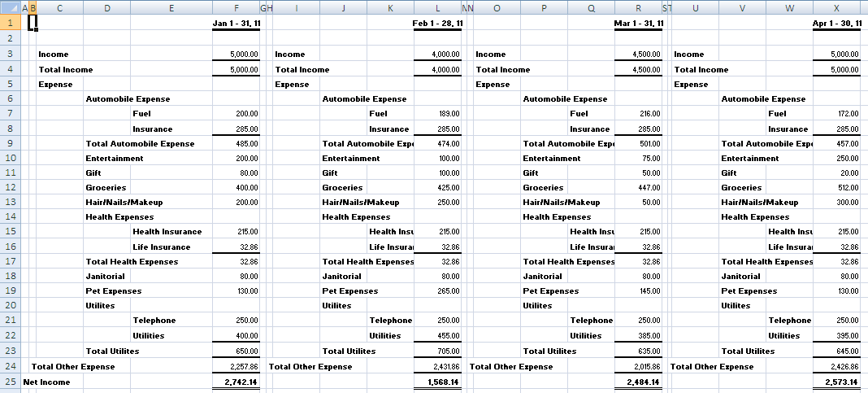Image resolution: width=868 pixels, height=393 pixels.
Task: Select January 'Hair/Nails/Makeup' label
Action: coord(124,203)
